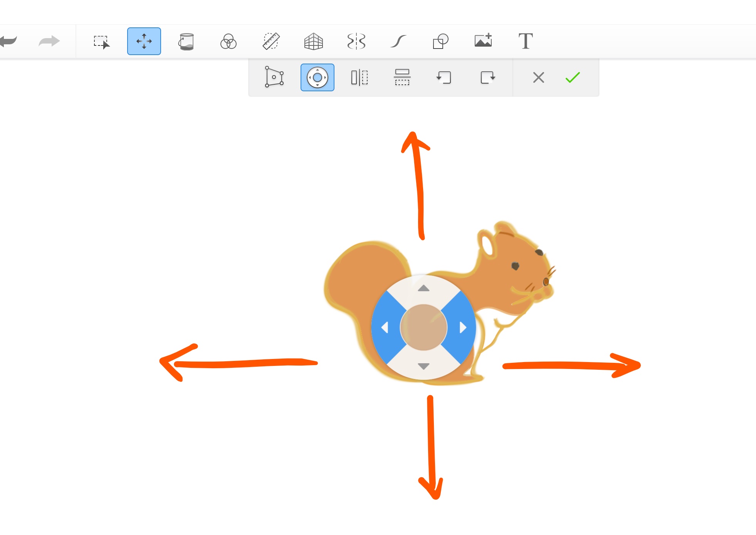Rotate layer counterclockwise
The image size is (756, 535).
444,77
